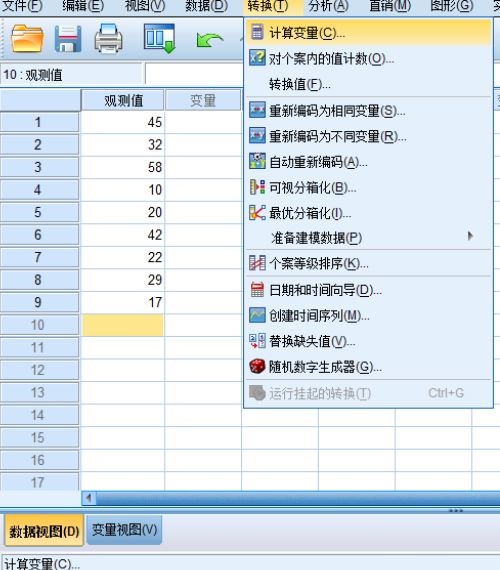Open the 文件(F) menu
Screen dimensions: 500x570
pos(23,6)
